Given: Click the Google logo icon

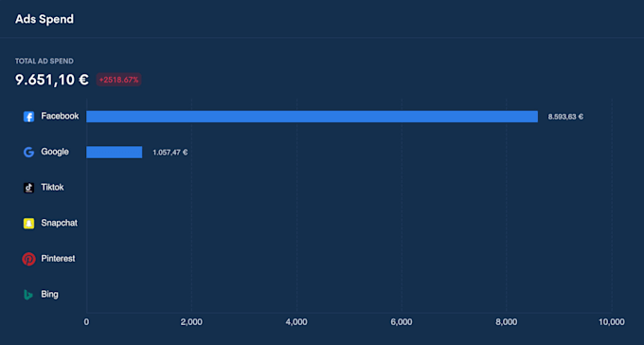Looking at the screenshot, I should click(x=28, y=153).
